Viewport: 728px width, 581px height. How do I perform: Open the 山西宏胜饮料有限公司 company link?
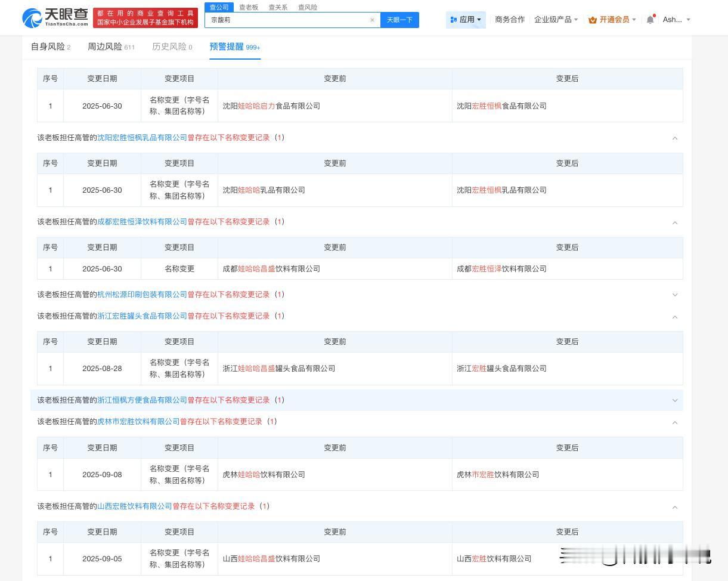pyautogui.click(x=135, y=506)
